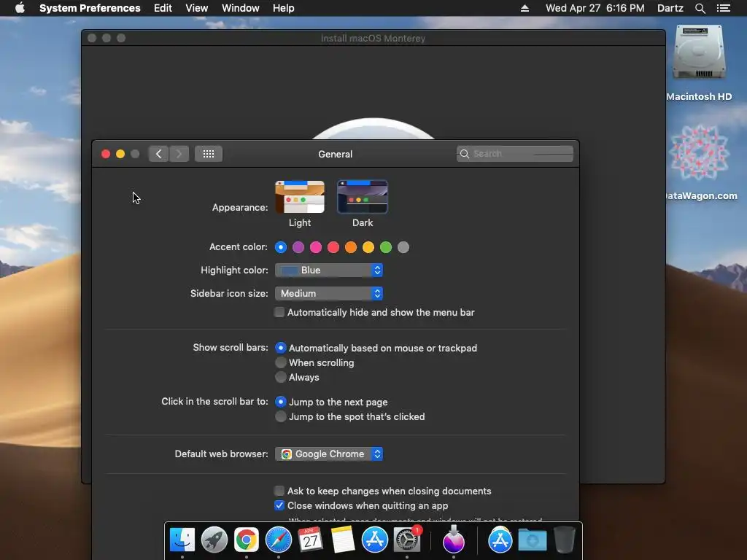Select the Light appearance thumbnail

(300, 197)
